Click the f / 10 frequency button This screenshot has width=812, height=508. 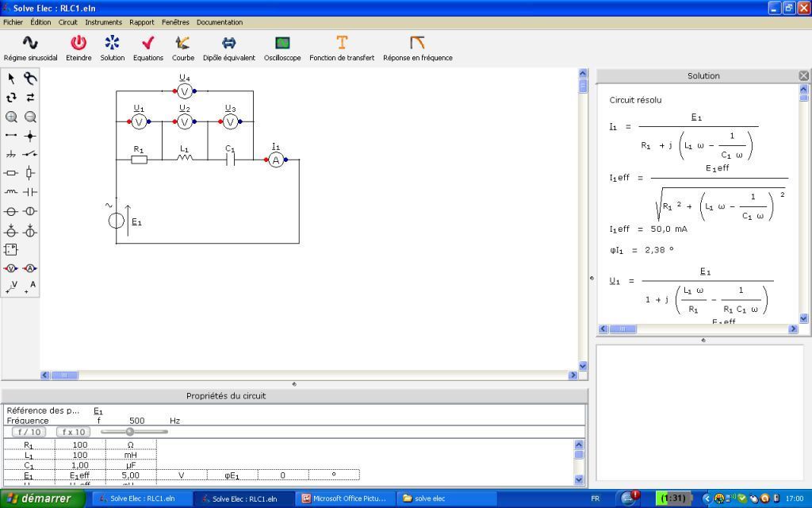(x=30, y=432)
